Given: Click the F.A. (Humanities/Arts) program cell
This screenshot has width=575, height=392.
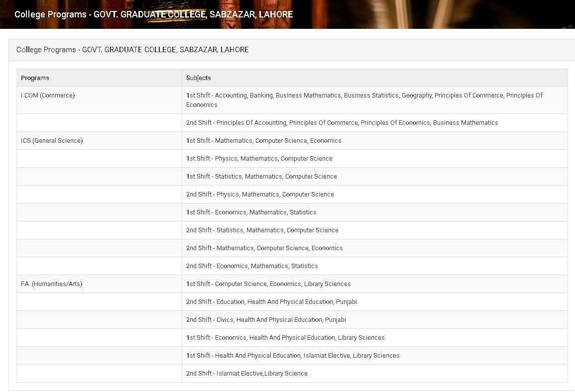Looking at the screenshot, I should (51, 284).
